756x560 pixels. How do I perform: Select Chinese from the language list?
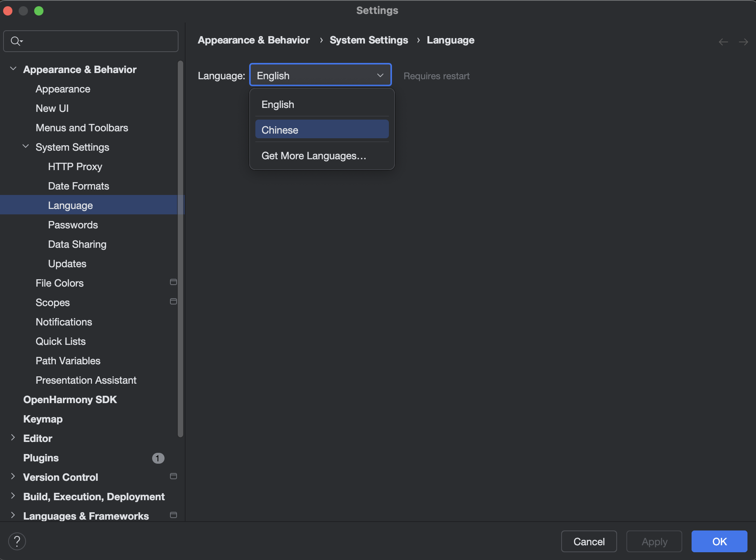tap(322, 130)
